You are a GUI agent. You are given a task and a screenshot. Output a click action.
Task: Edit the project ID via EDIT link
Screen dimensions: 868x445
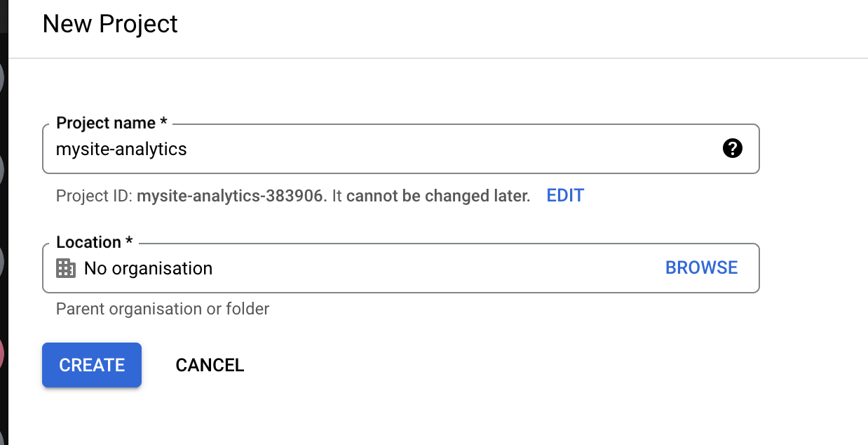pos(565,195)
